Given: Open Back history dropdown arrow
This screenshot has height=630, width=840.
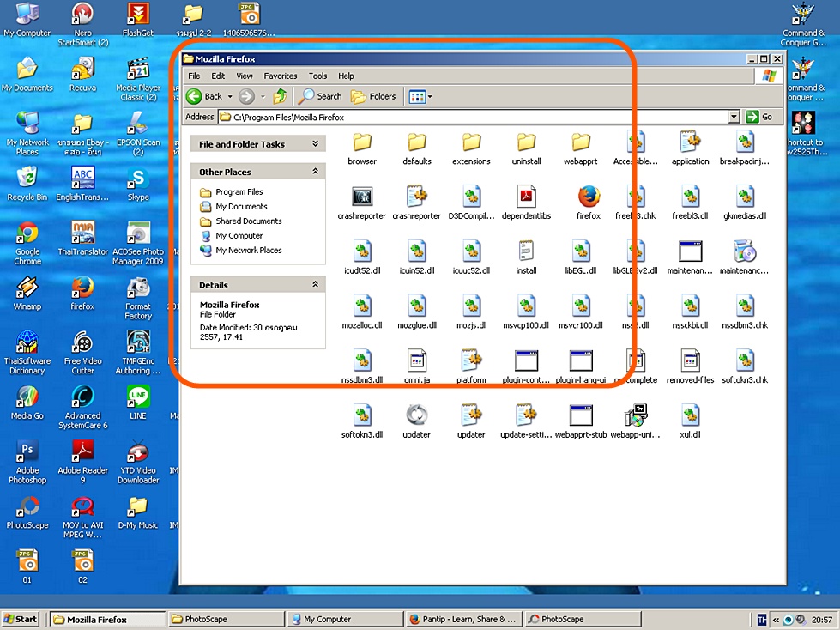Looking at the screenshot, I should [230, 96].
